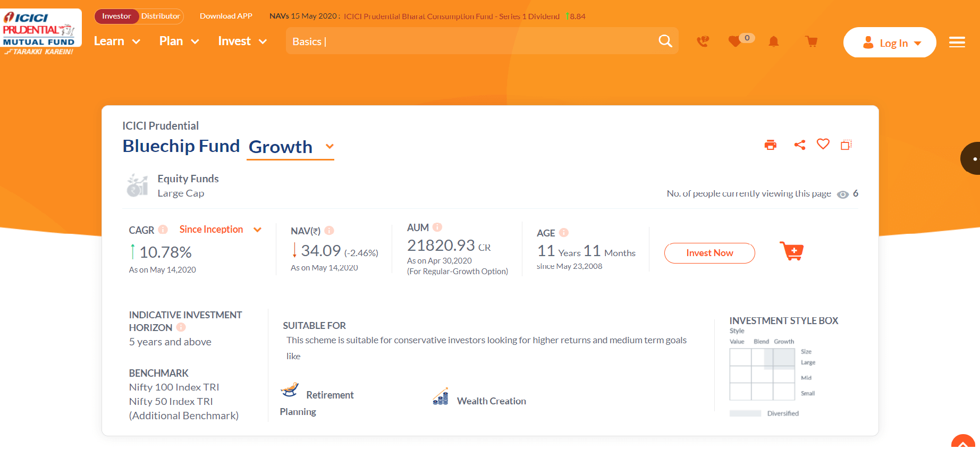Click the NAV info icon
The height and width of the screenshot is (449, 980).
tap(330, 231)
